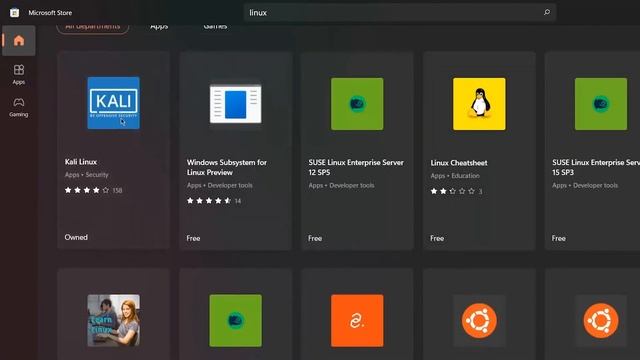Image resolution: width=640 pixels, height=360 pixels.
Task: Click the Linux Cheatsheet title text
Action: tap(459, 163)
